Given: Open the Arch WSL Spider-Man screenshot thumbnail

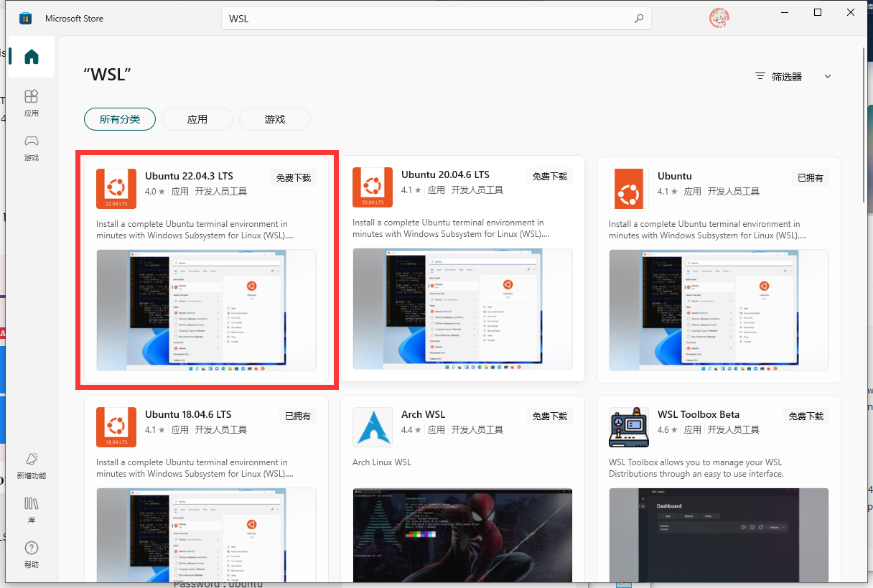Looking at the screenshot, I should click(x=462, y=535).
